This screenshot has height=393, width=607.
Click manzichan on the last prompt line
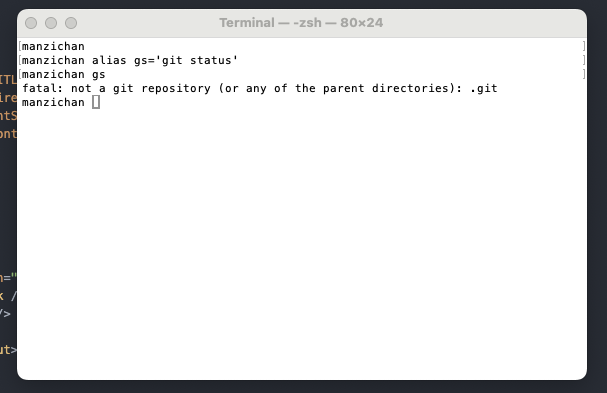pos(53,103)
